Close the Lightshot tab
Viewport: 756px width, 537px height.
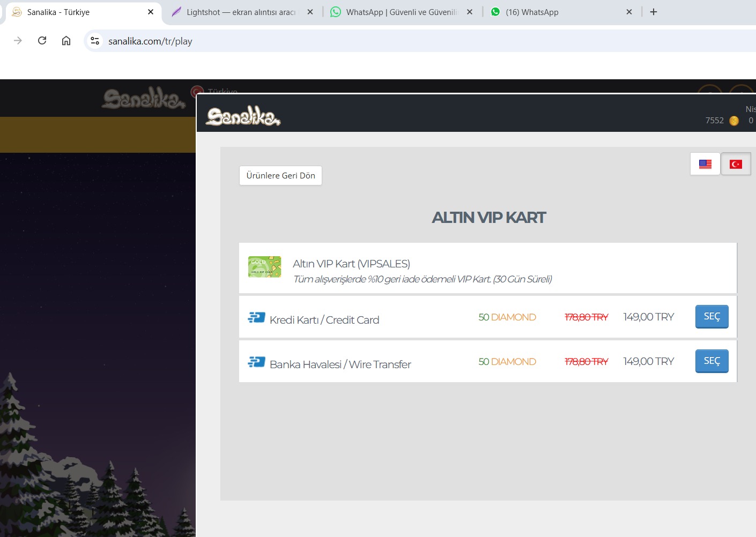(x=310, y=12)
